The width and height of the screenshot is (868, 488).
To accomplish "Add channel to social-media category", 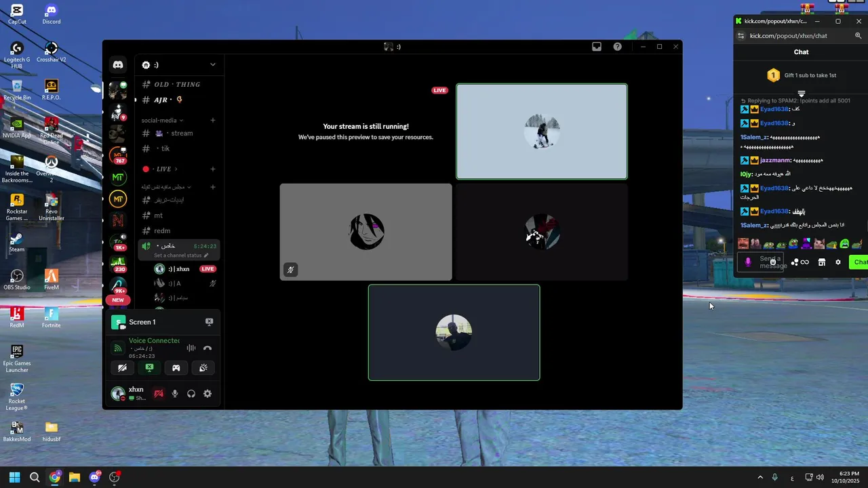I will (212, 120).
